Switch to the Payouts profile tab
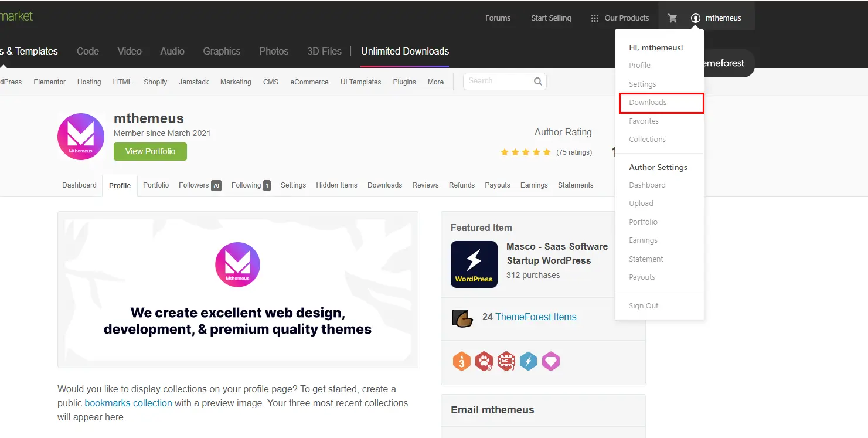Screen dimensions: 868x438 [x=498, y=185]
